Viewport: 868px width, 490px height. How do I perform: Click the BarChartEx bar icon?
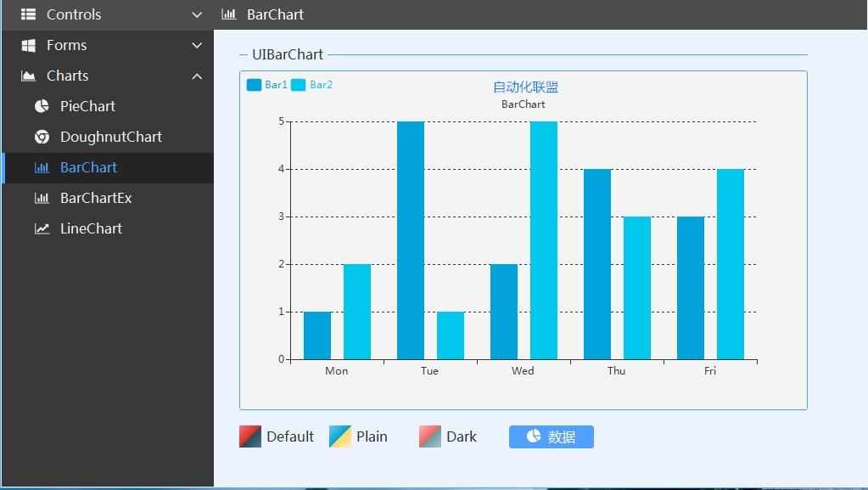(x=42, y=198)
